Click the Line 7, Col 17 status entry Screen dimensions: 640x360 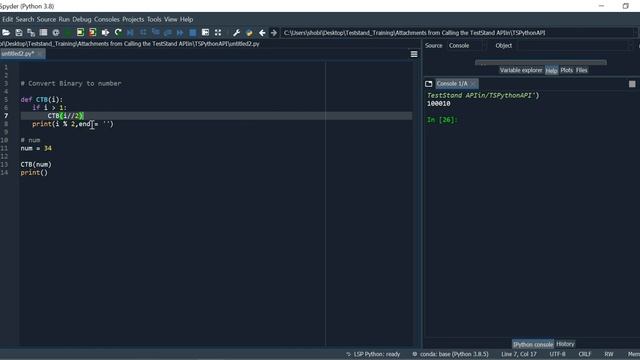pyautogui.click(x=519, y=354)
